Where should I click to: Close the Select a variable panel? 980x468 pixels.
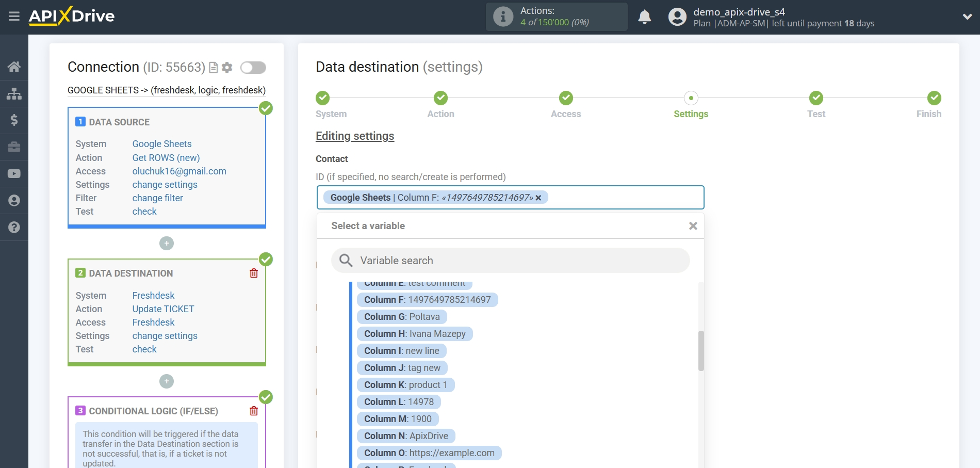point(693,226)
